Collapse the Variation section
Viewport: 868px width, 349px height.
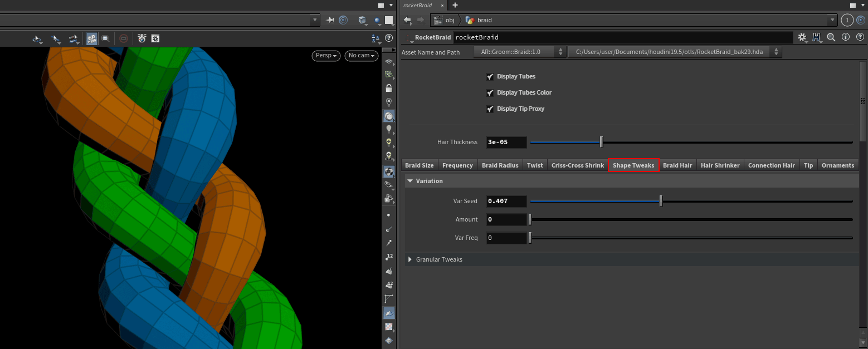coord(410,181)
